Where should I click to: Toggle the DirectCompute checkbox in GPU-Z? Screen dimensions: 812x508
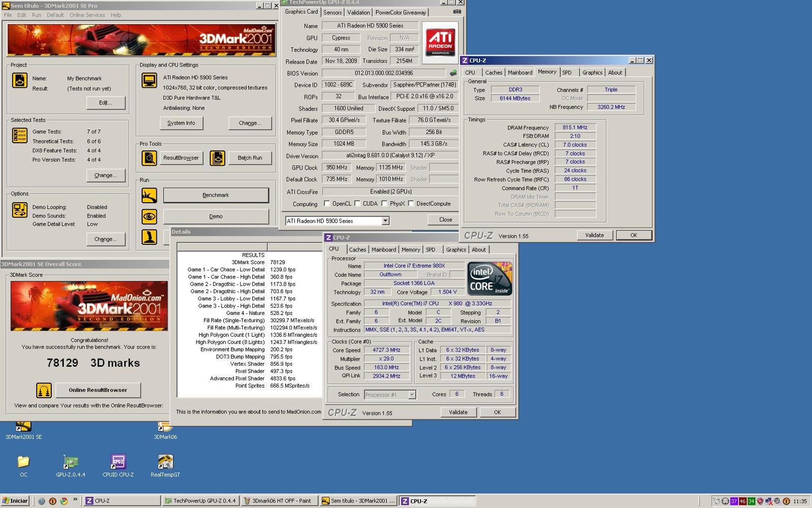pos(411,204)
